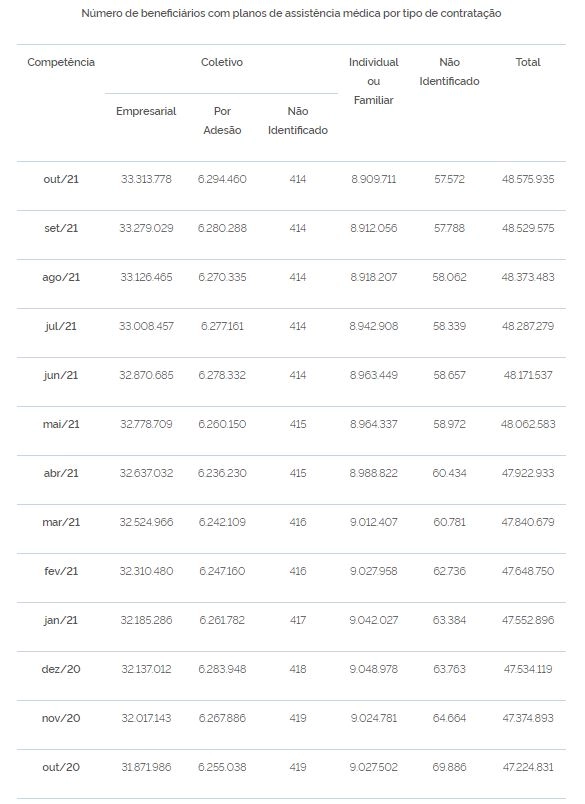Click total value 48.575.935
Viewport: 585px width, 804px height.
click(x=528, y=179)
